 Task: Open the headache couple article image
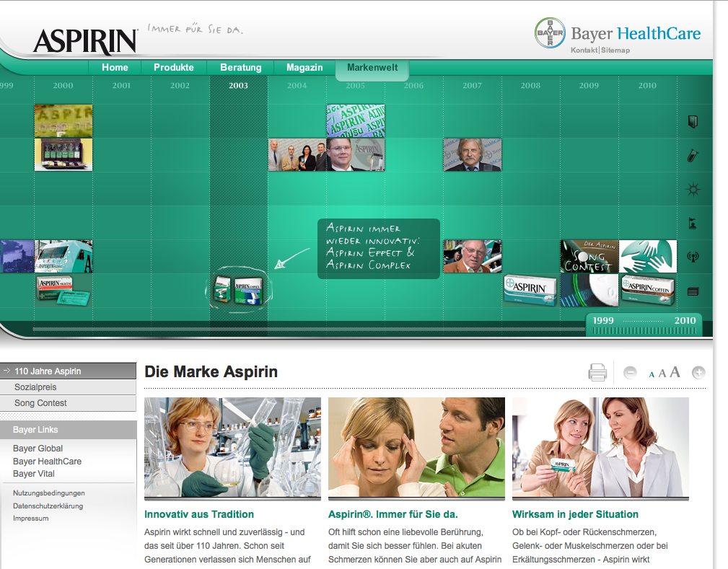pos(416,447)
